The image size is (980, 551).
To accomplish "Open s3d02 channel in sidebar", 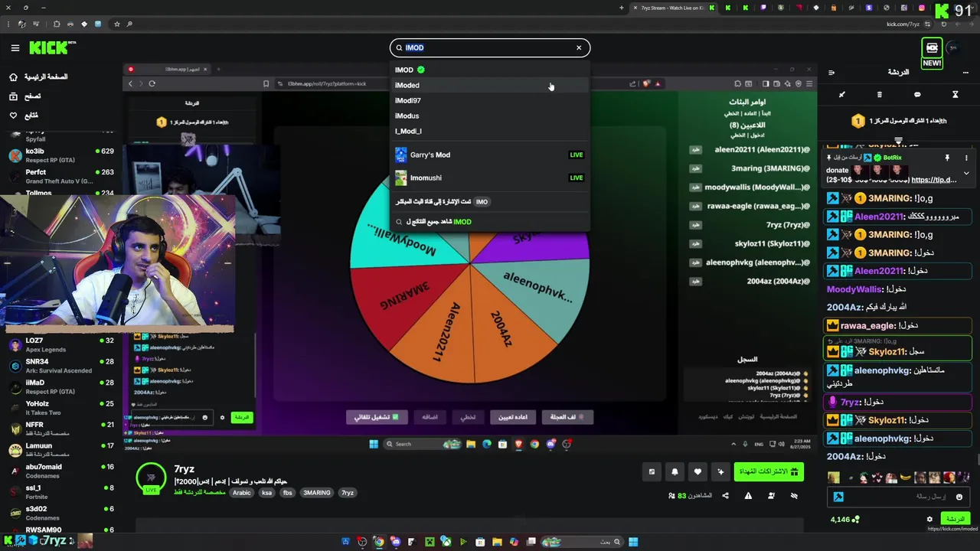I will click(x=61, y=513).
